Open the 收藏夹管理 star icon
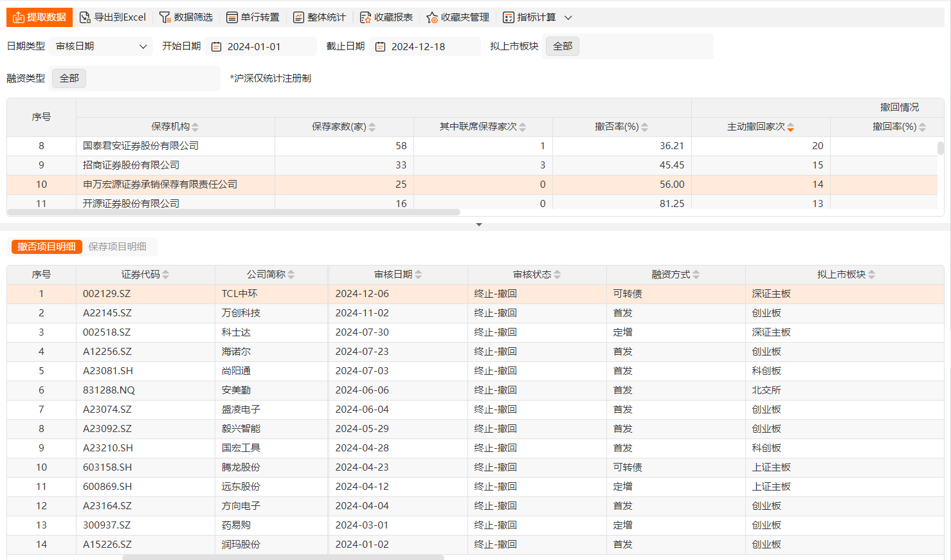This screenshot has width=951, height=560. coord(432,17)
